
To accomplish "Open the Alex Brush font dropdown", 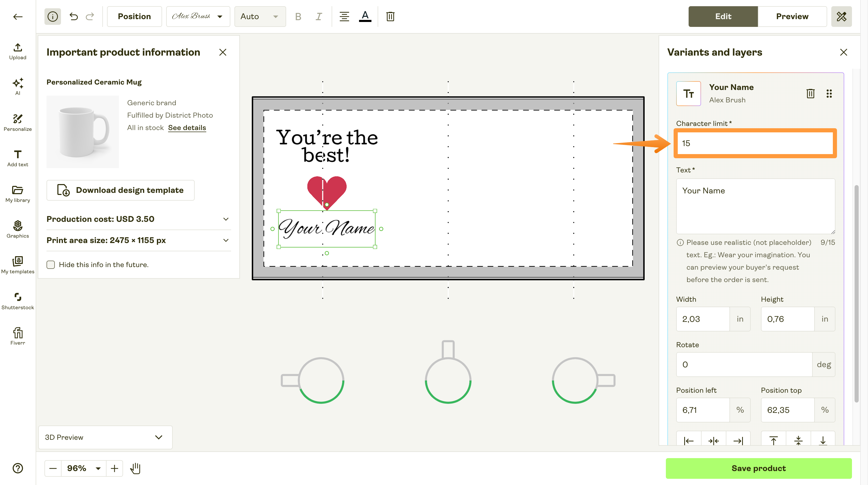I will point(198,17).
